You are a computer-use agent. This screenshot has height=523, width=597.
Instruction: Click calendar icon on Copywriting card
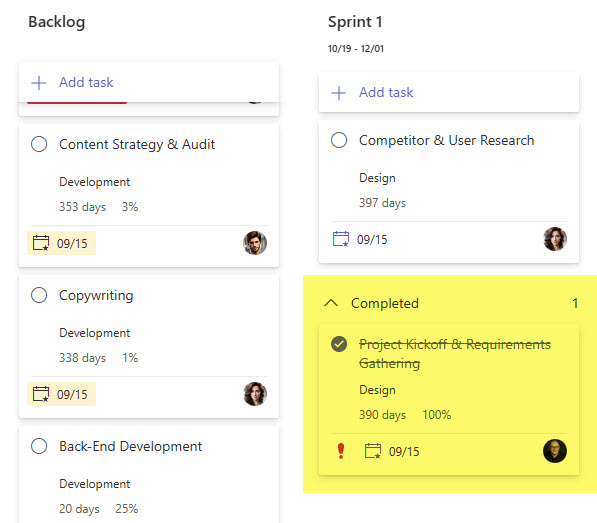click(41, 394)
